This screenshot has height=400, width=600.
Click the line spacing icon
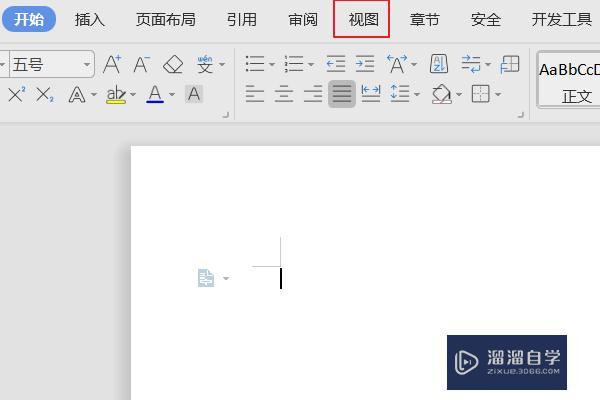[x=400, y=93]
